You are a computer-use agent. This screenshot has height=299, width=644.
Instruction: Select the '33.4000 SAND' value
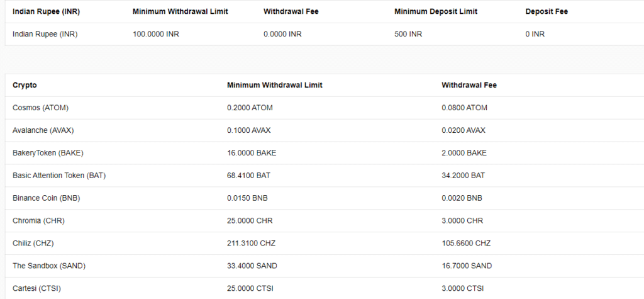tap(252, 266)
